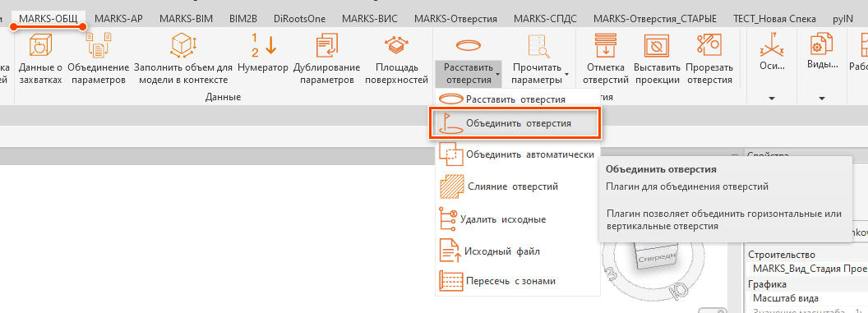The width and height of the screenshot is (868, 313).
Task: Switch to the MARKS-АР tab
Action: [x=118, y=19]
